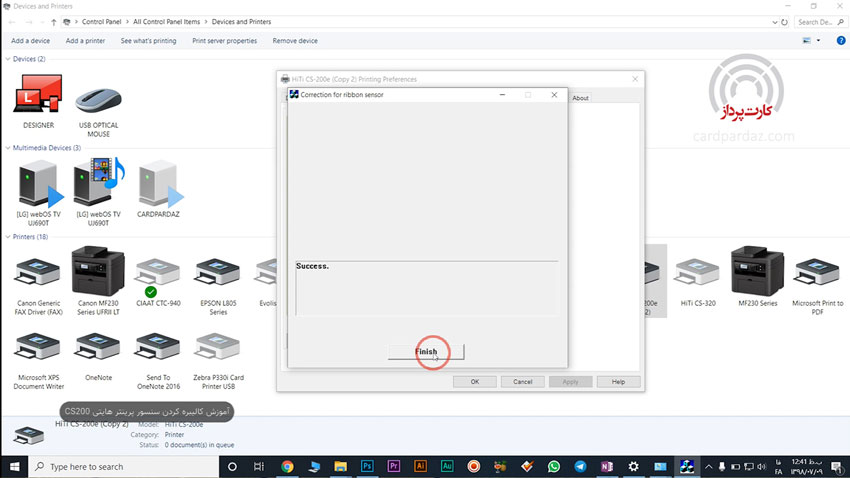
Task: Click Remove device in toolbar
Action: point(295,41)
